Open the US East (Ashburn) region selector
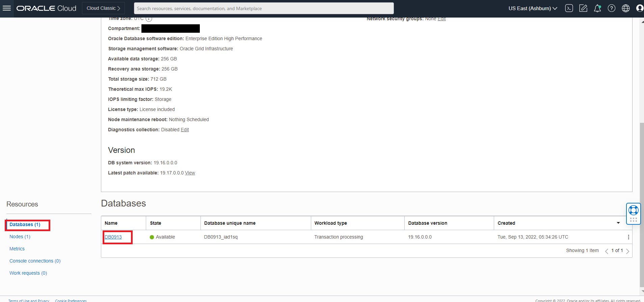This screenshot has width=644, height=302. [533, 8]
